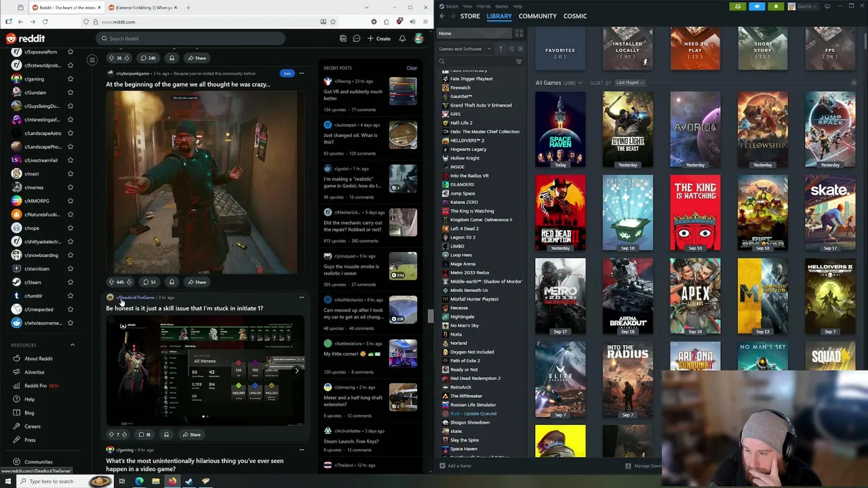Open the Friends menu in Steam
Screen dimensions: 868x488
[x=484, y=6]
